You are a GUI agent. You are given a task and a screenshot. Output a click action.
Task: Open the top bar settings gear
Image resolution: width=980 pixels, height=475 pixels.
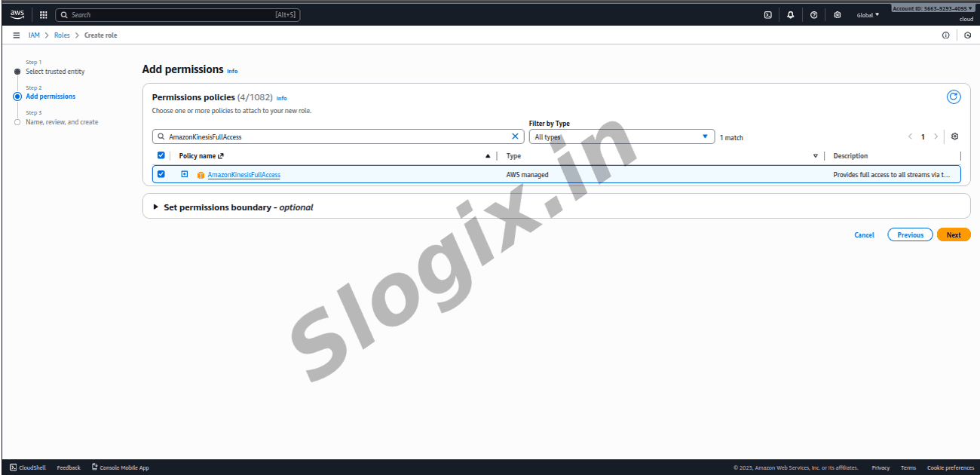tap(837, 14)
